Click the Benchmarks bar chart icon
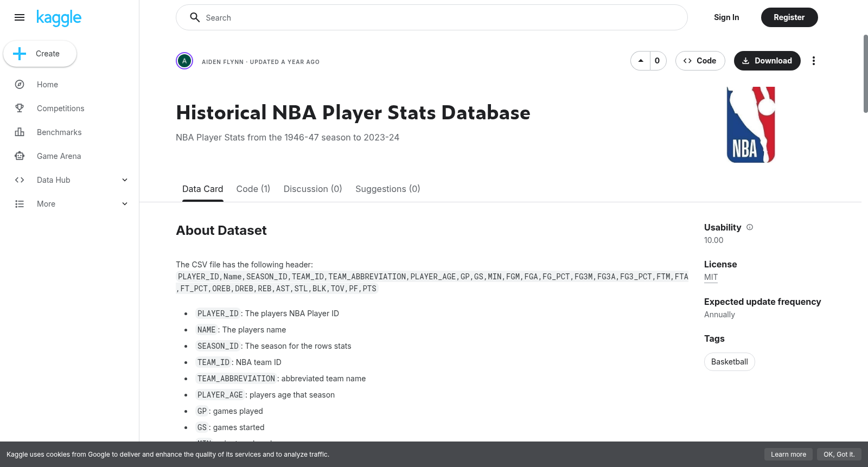This screenshot has height=467, width=868. [20, 132]
